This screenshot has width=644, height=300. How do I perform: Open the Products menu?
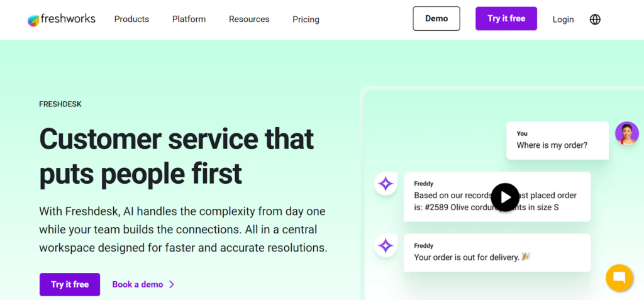(x=131, y=19)
